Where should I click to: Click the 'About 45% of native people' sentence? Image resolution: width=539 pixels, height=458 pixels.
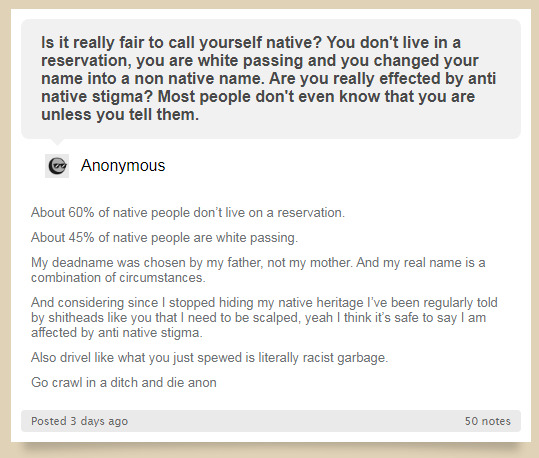pos(164,238)
